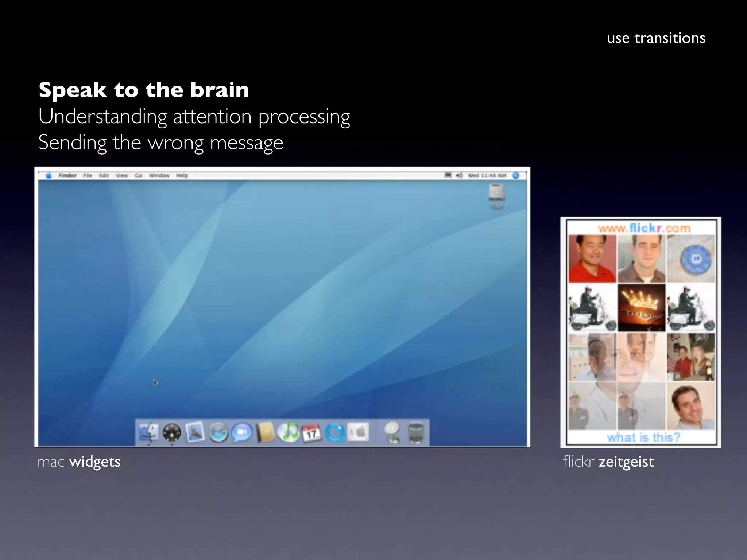Click the @ website spring icon in dock
The height and width of the screenshot is (560, 747).
392,433
